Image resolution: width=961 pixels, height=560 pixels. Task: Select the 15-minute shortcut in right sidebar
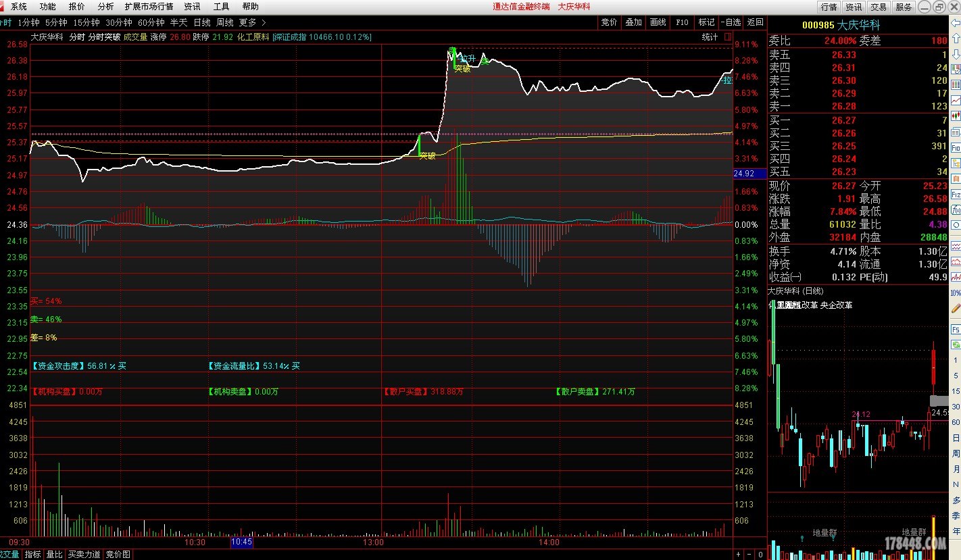point(956,391)
